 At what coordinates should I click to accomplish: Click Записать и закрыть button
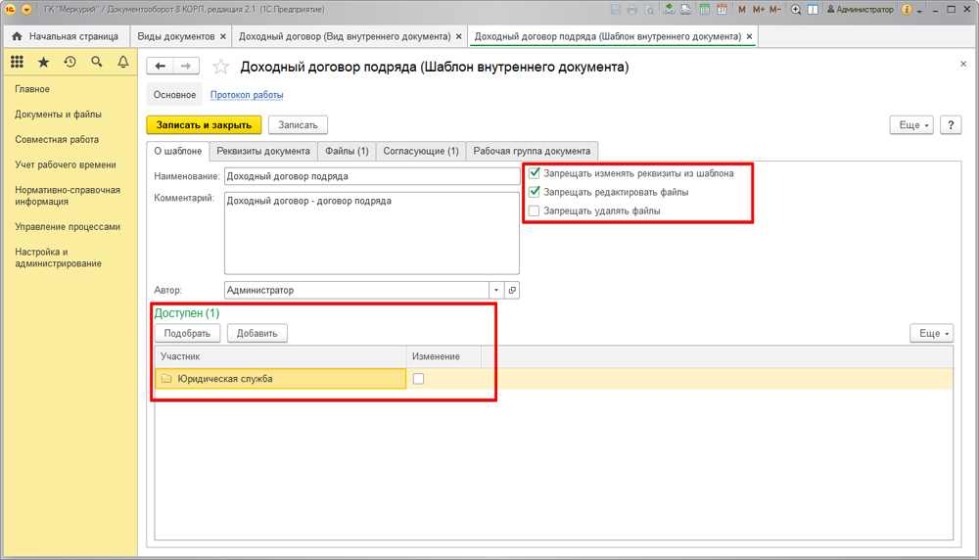[205, 125]
